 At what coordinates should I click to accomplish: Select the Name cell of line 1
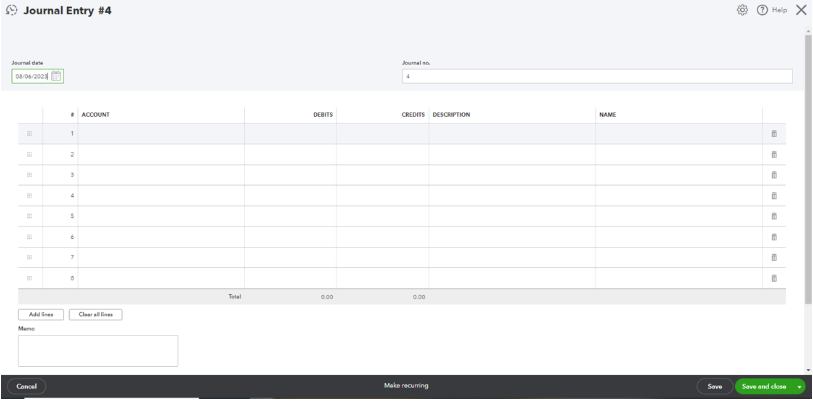coord(679,134)
